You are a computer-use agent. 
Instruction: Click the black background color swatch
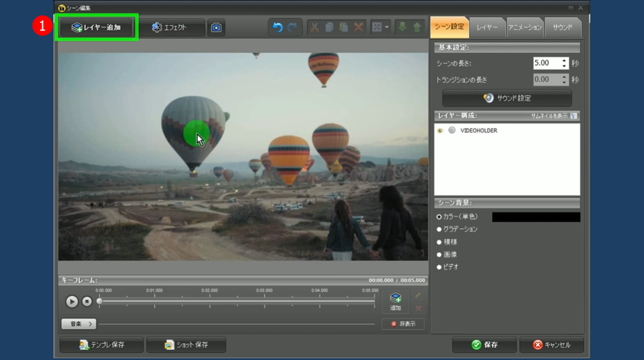coord(535,217)
